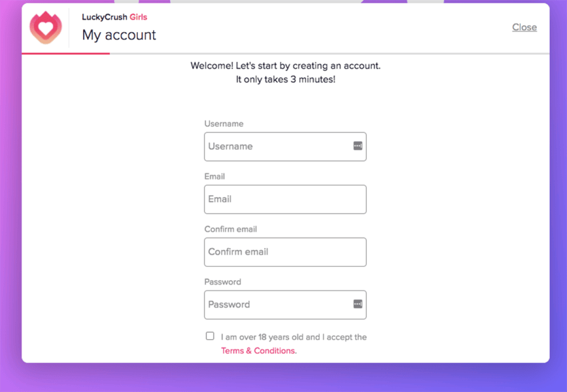Click the welcome message text
Image resolution: width=567 pixels, height=392 pixels.
click(283, 65)
